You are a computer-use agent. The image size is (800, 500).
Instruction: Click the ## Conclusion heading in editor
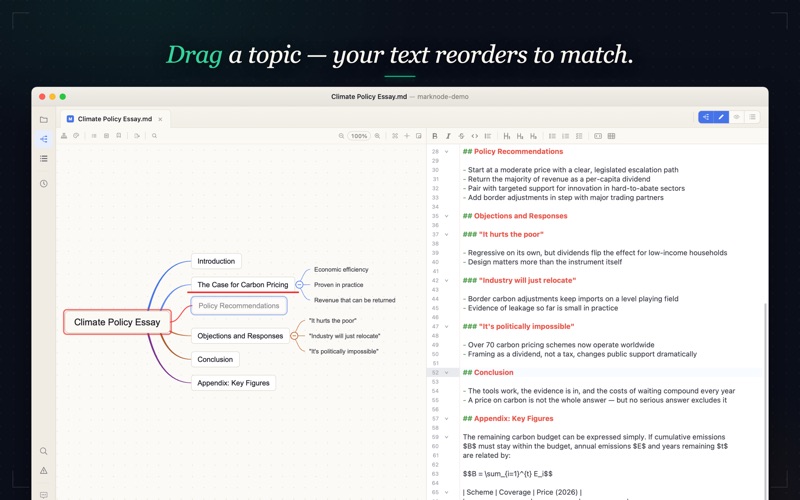point(488,372)
